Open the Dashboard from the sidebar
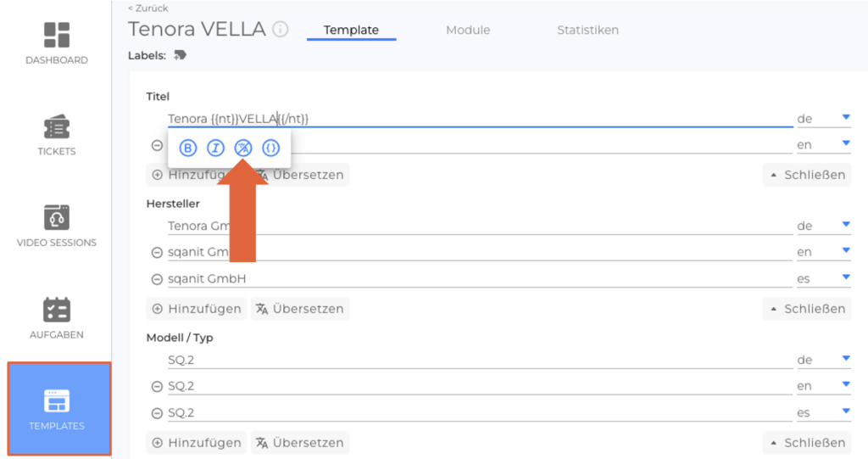The image size is (868, 459). (56, 42)
